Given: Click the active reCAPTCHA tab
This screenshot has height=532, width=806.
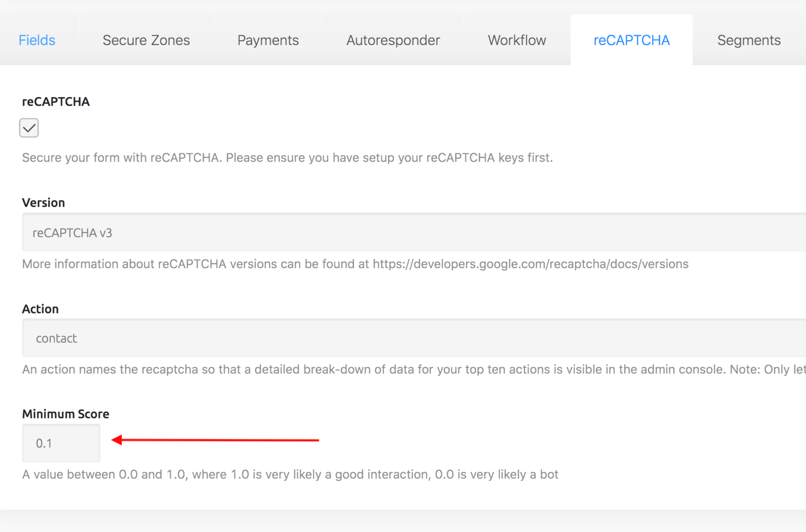Looking at the screenshot, I should coord(631,40).
